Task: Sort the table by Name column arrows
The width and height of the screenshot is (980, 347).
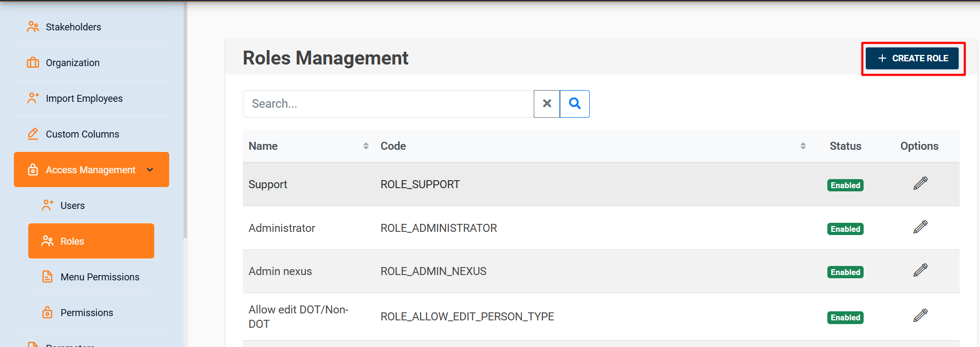Action: coord(366,146)
